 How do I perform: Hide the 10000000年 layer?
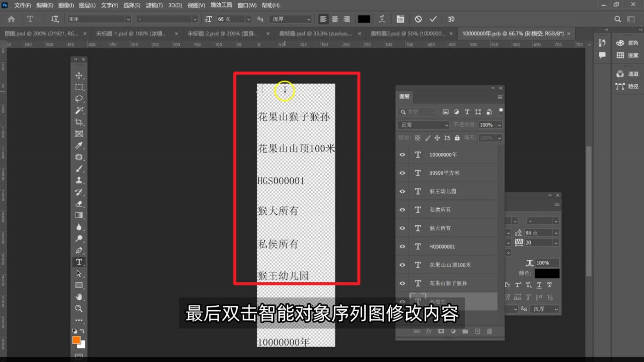coord(402,155)
